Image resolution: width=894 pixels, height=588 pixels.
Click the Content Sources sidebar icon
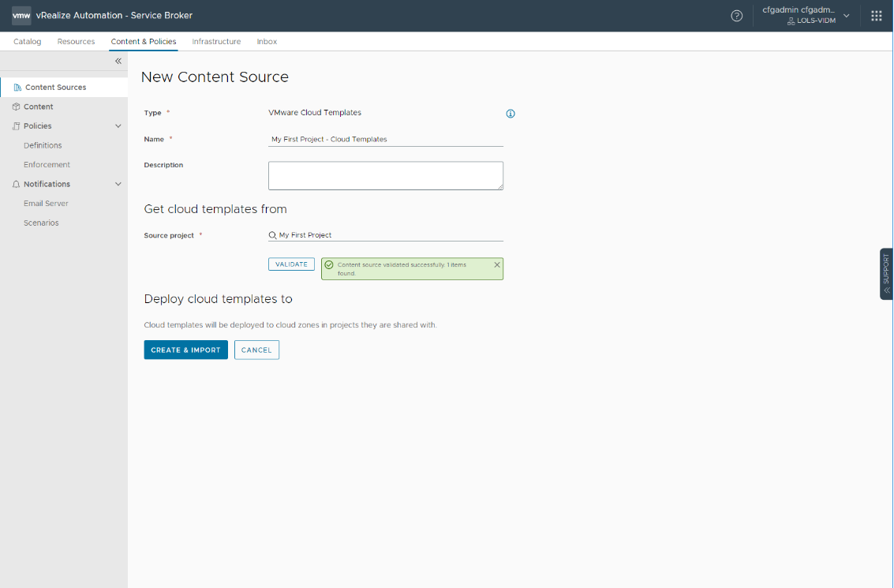17,88
